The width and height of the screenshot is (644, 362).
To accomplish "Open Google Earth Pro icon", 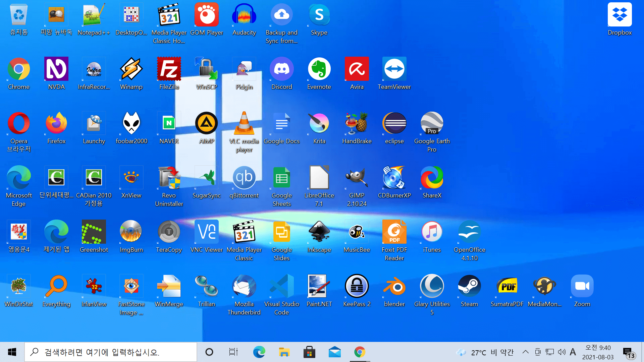I will [x=432, y=132].
